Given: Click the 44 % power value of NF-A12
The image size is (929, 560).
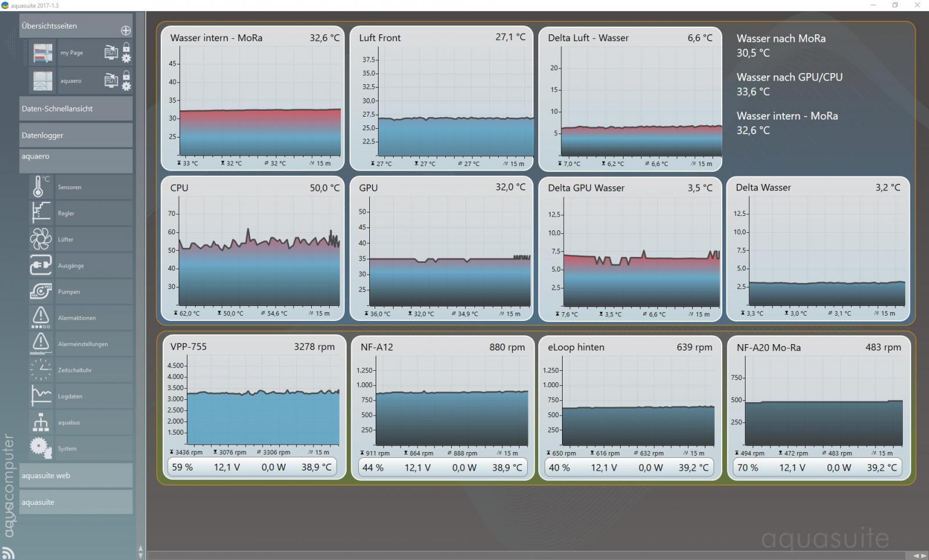Looking at the screenshot, I should [x=373, y=467].
